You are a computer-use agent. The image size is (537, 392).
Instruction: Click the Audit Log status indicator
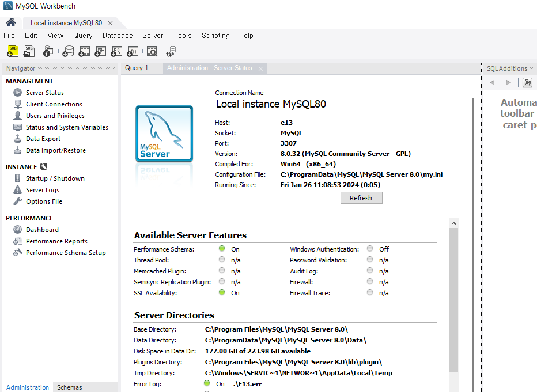(x=370, y=270)
